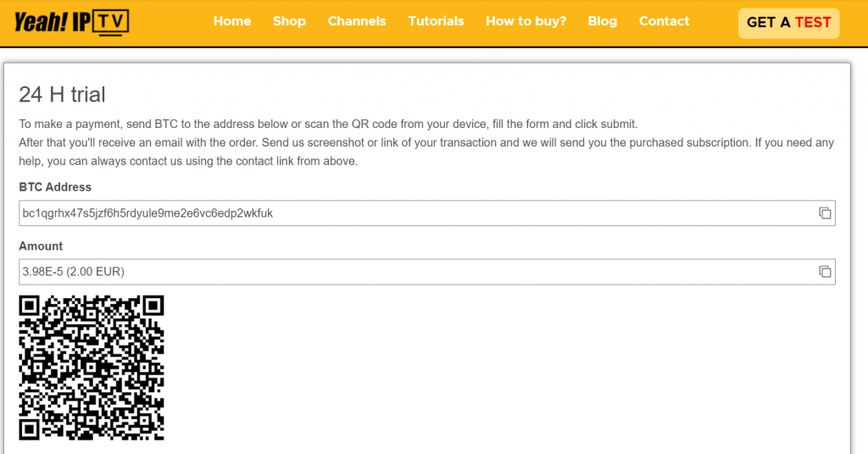Image resolution: width=868 pixels, height=454 pixels.
Task: Go to the Shop page
Action: click(x=289, y=21)
